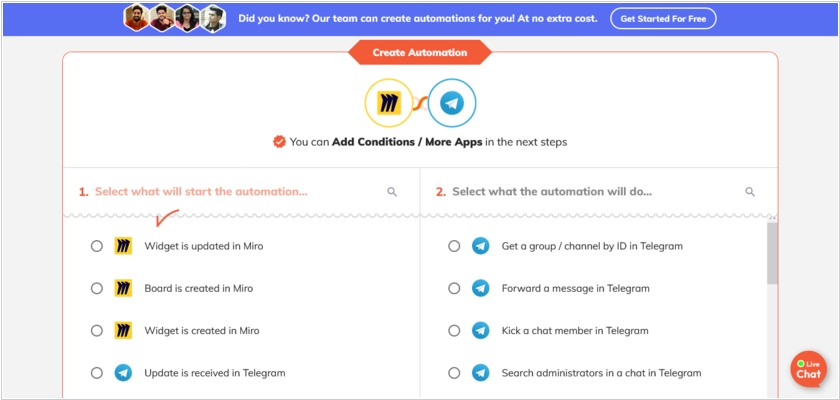The width and height of the screenshot is (840, 400).
Task: Click the large Telegram app icon
Action: [452, 103]
